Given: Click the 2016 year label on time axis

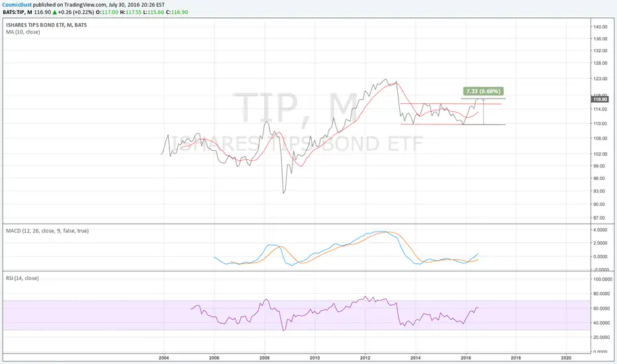Looking at the screenshot, I should click(x=466, y=357).
